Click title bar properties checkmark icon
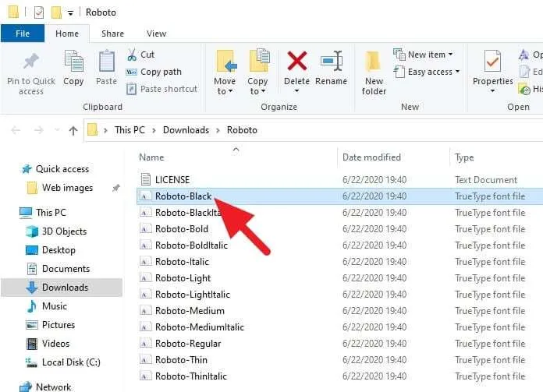543x392 pixels. pos(39,12)
